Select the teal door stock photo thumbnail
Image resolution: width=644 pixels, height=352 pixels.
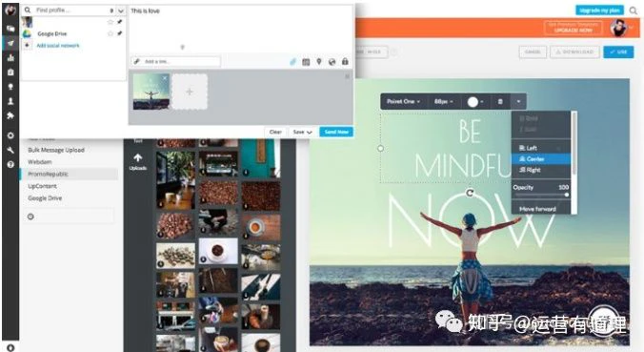point(261,158)
